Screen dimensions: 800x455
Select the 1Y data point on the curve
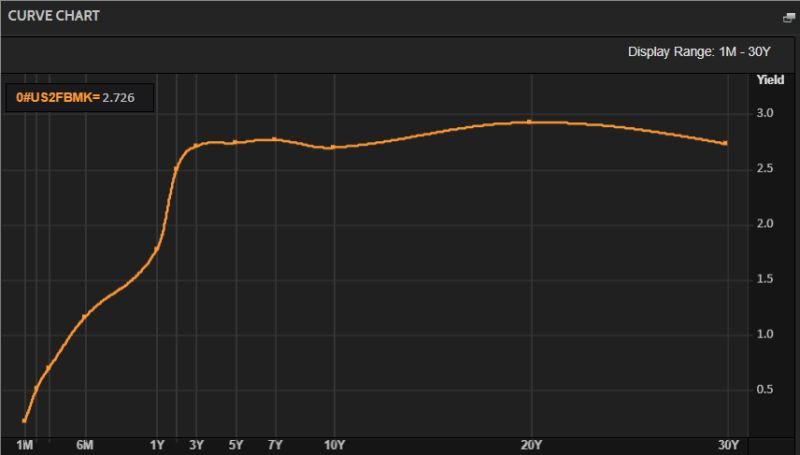[x=157, y=249]
